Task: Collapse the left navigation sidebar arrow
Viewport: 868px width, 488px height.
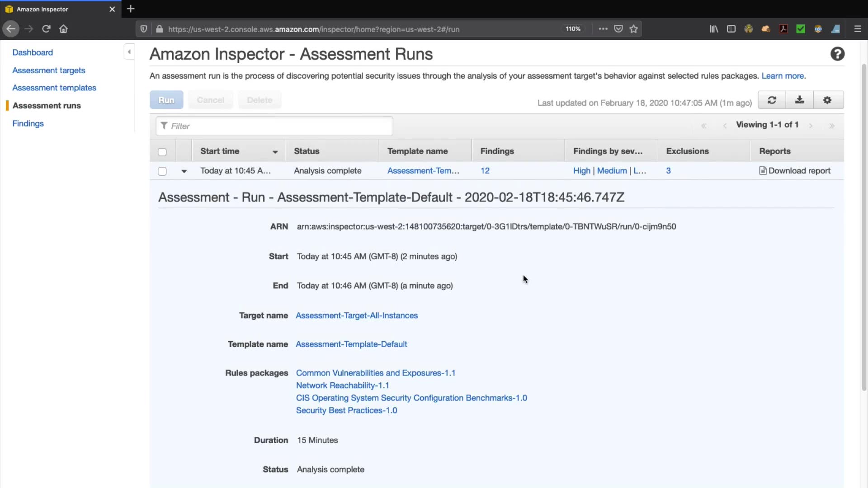Action: click(x=129, y=52)
